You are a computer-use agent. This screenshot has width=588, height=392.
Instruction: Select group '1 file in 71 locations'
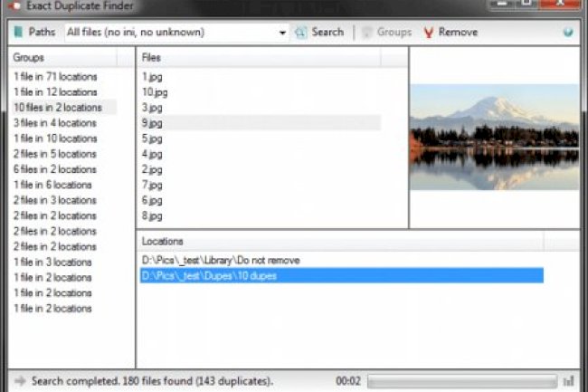coord(55,77)
